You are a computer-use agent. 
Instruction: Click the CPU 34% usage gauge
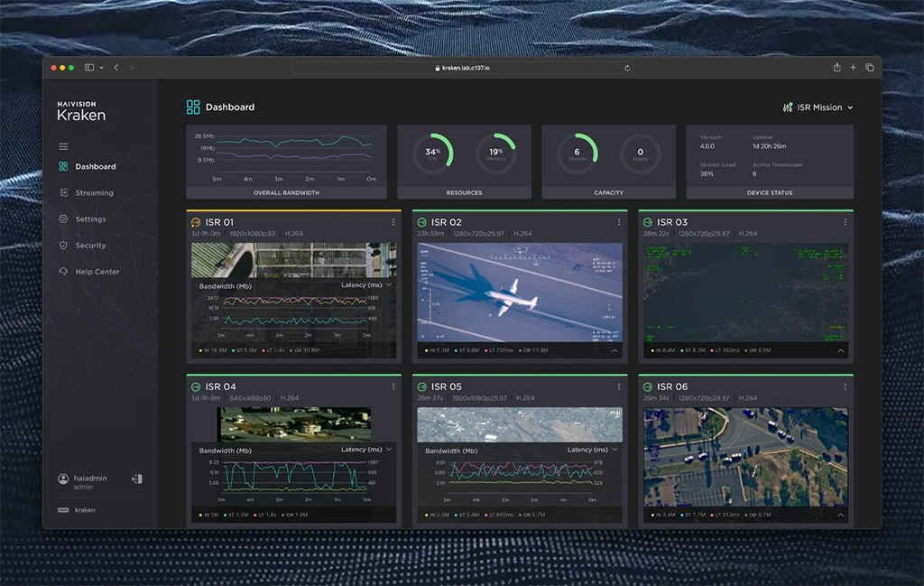(433, 152)
